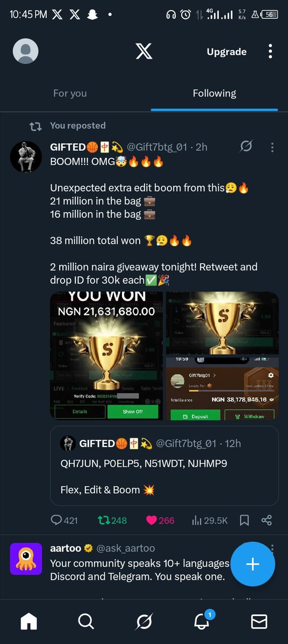Select the Following tab
The image size is (288, 644).
click(x=214, y=93)
